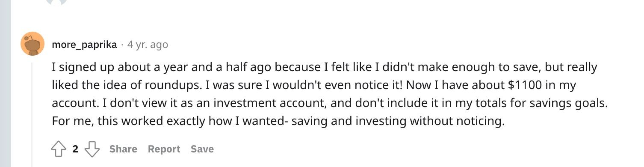Open the '4 yr. ago' timestamp permalink
Screen dimensions: 644x167
148,45
